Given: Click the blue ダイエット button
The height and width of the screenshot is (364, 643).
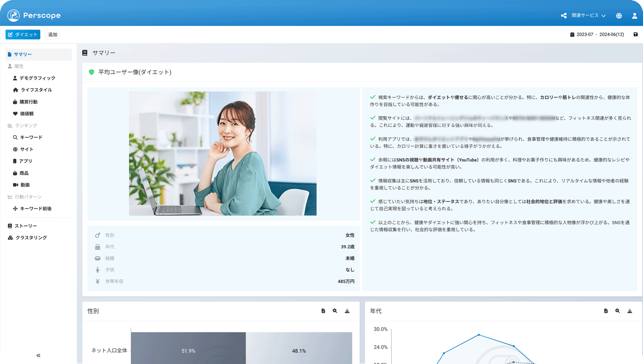Looking at the screenshot, I should click(23, 34).
